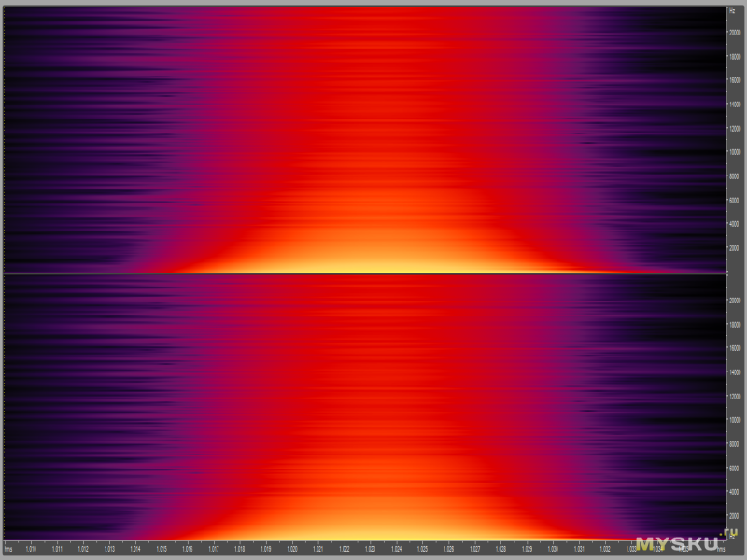This screenshot has width=747, height=560.
Task: Click 12000 Hz on the bottom channel frequency scale
Action: pyautogui.click(x=735, y=396)
